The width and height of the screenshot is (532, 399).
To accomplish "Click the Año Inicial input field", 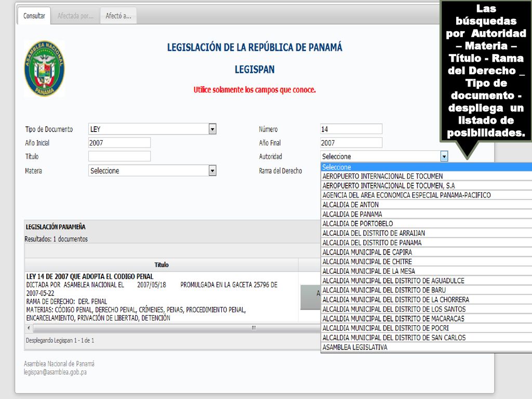I will (119, 143).
